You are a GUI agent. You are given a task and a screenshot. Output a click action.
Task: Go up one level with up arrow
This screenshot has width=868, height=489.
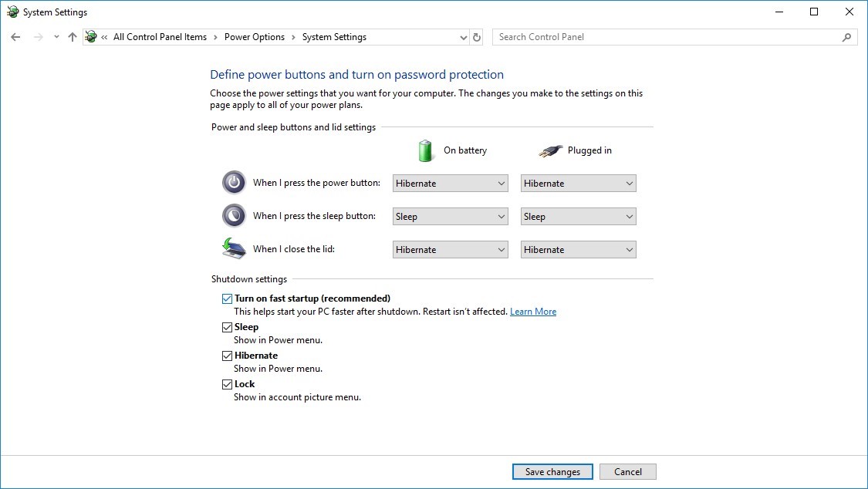pyautogui.click(x=72, y=37)
